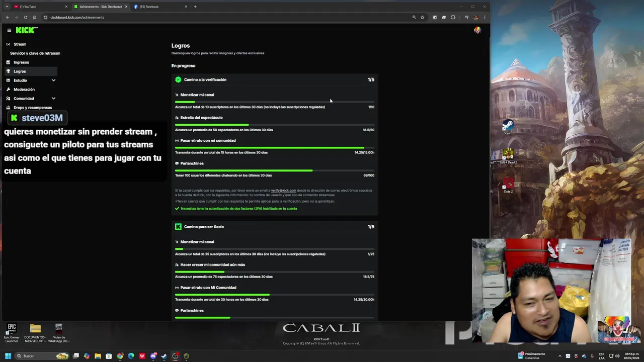Open Moderación in the sidebar
This screenshot has width=644, height=362.
24,89
